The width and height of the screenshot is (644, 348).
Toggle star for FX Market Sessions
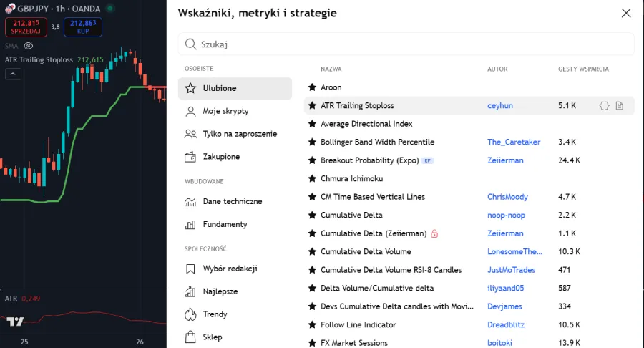tap(312, 343)
